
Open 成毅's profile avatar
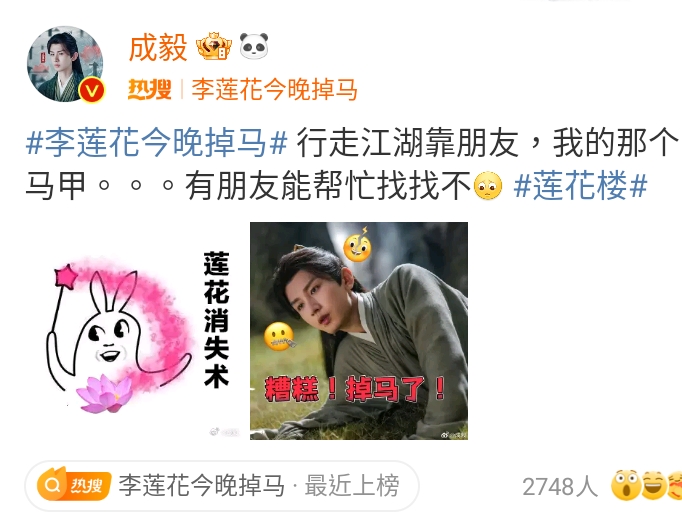(x=65, y=64)
